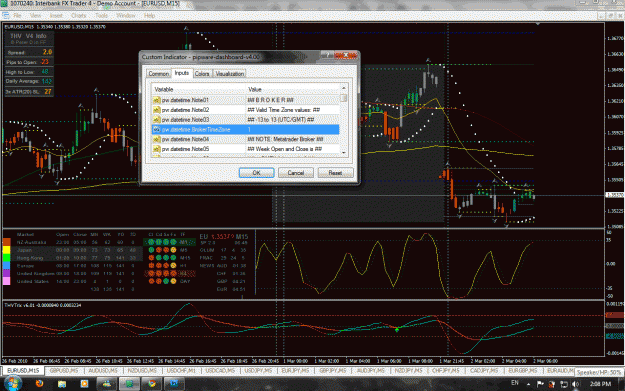The width and height of the screenshot is (625, 391).
Task: Open the media player taskbar icon
Action: pyautogui.click(x=84, y=384)
